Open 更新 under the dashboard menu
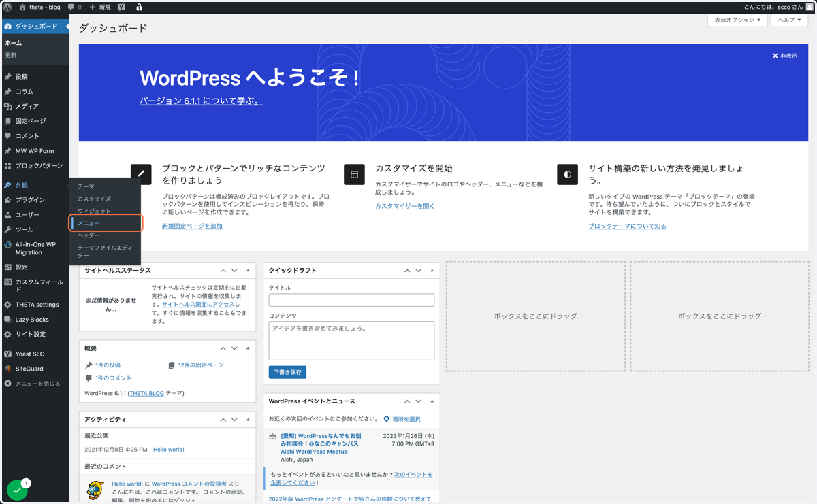The width and height of the screenshot is (817, 504). click(11, 55)
